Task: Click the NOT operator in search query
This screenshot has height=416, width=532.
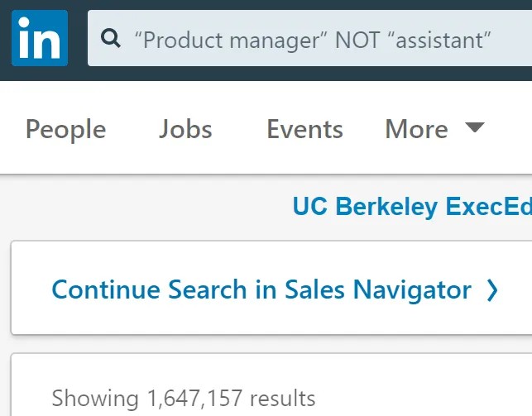Action: pos(357,41)
